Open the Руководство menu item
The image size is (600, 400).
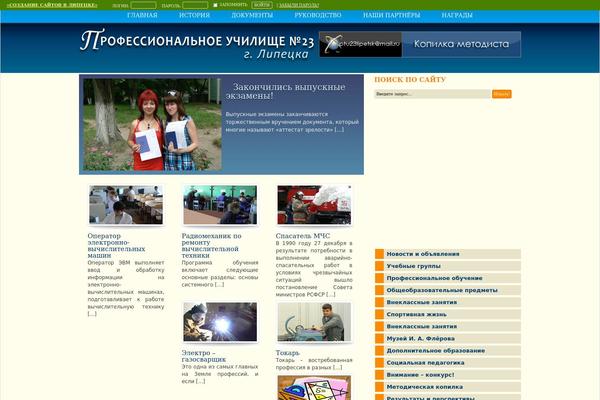[318, 15]
